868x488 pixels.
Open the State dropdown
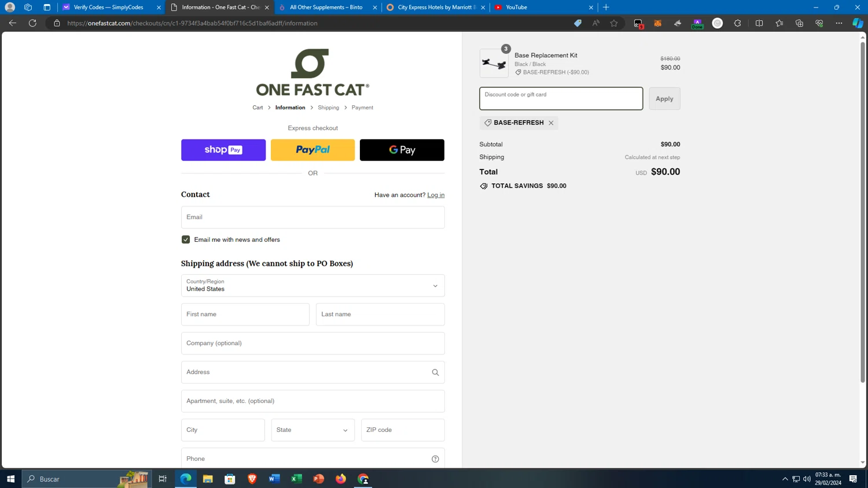tap(312, 430)
